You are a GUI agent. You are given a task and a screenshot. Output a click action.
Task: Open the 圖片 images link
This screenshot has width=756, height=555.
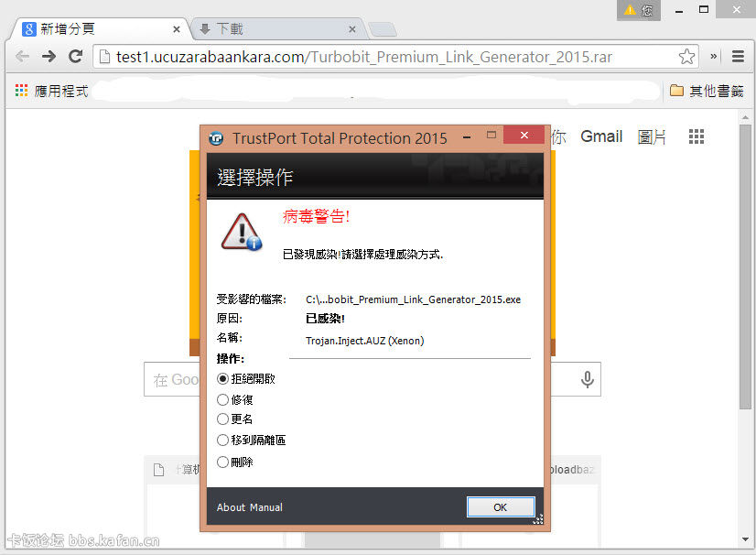[652, 137]
